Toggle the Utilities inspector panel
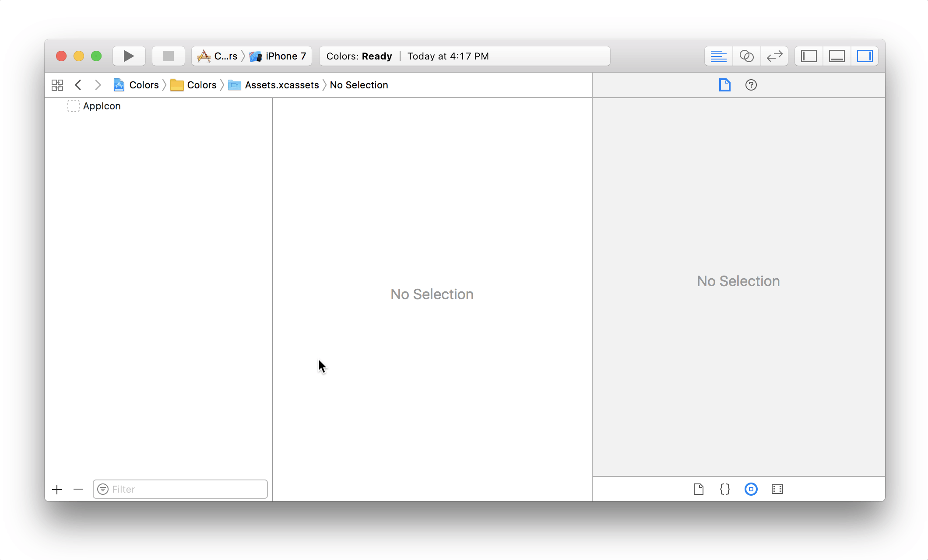The width and height of the screenshot is (928, 560). pos(865,56)
